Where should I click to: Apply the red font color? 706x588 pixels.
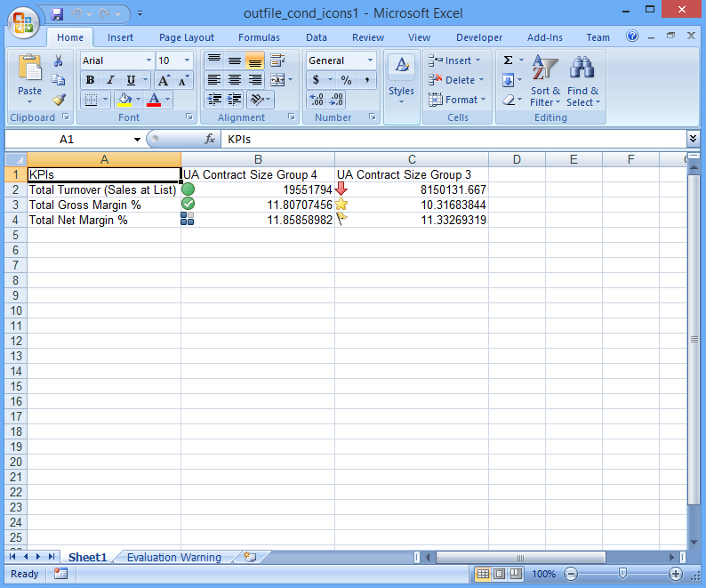click(154, 100)
